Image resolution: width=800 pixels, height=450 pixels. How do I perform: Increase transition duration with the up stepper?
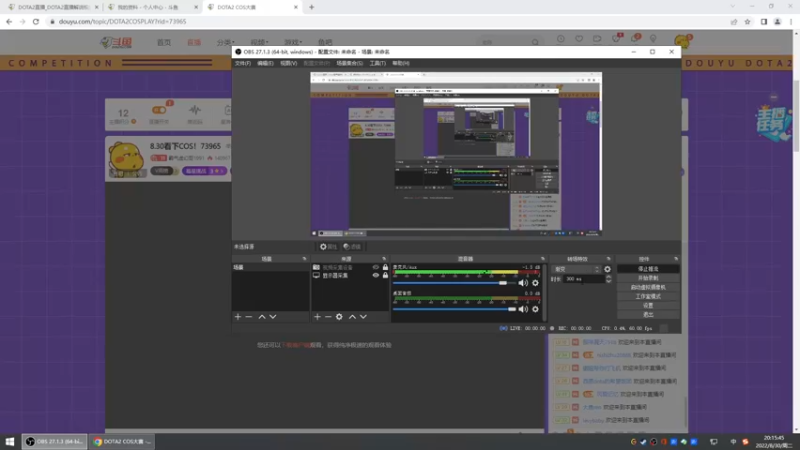tap(608, 277)
